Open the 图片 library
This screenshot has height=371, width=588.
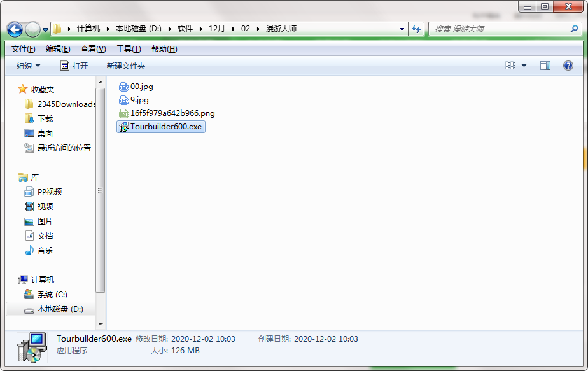coord(39,221)
